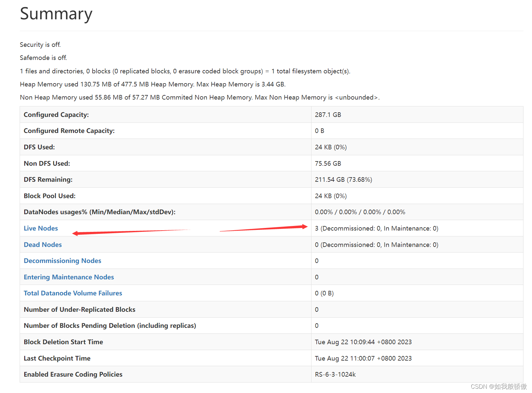
Task: Click Number of Under-Replicated Blocks label
Action: tap(80, 309)
